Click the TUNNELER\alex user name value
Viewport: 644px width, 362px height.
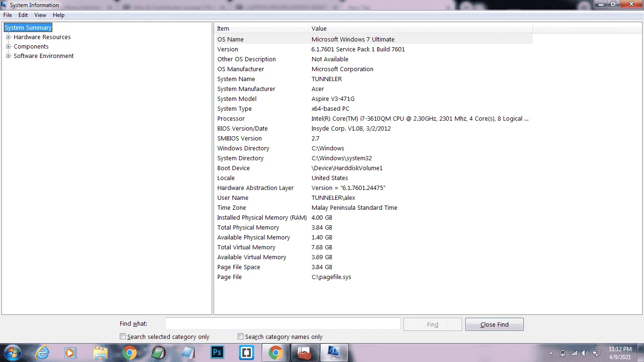[333, 198]
